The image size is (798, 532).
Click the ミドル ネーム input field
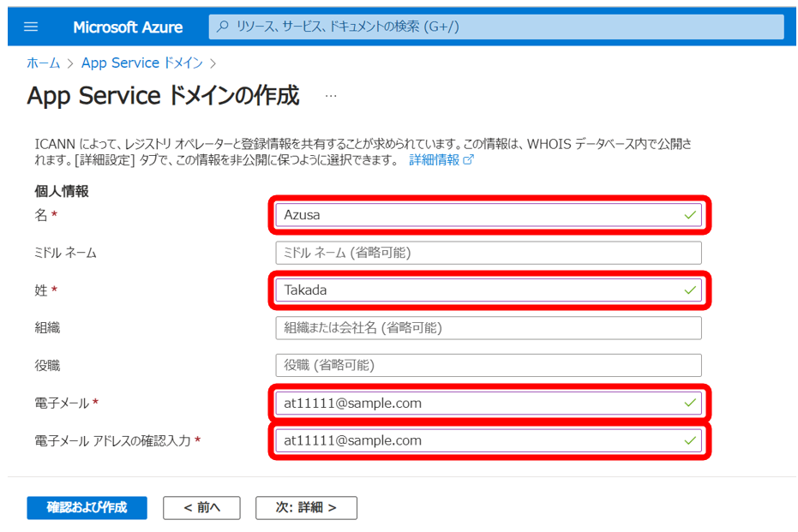(x=488, y=253)
